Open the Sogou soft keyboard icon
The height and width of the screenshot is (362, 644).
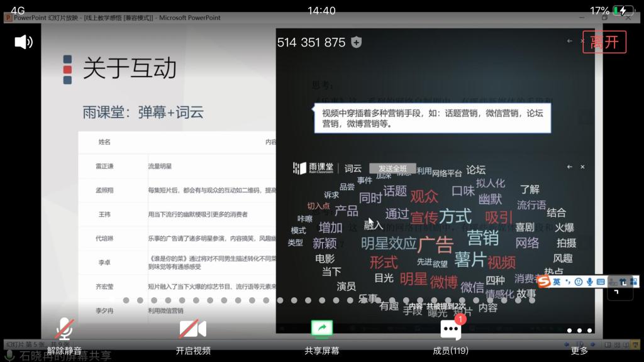pyautogui.click(x=600, y=282)
